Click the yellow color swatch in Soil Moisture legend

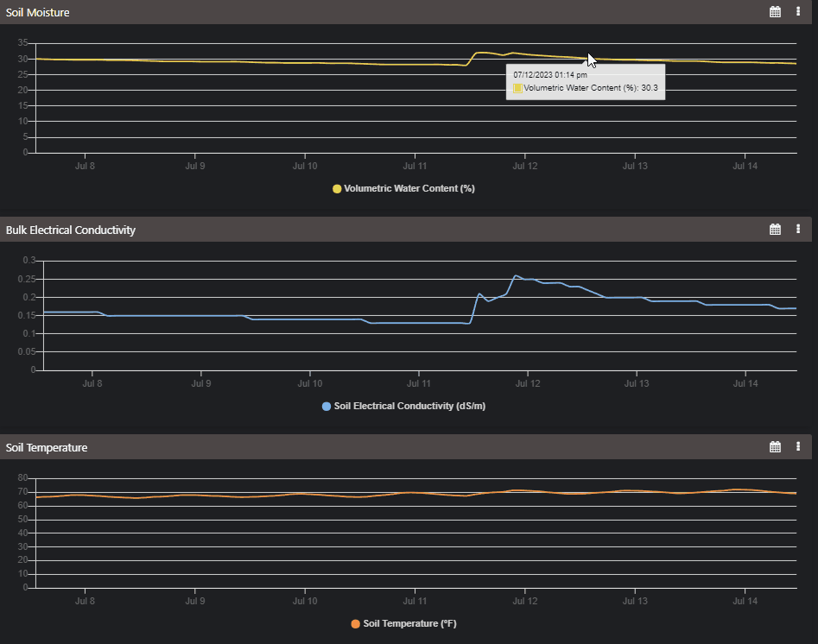click(x=336, y=188)
